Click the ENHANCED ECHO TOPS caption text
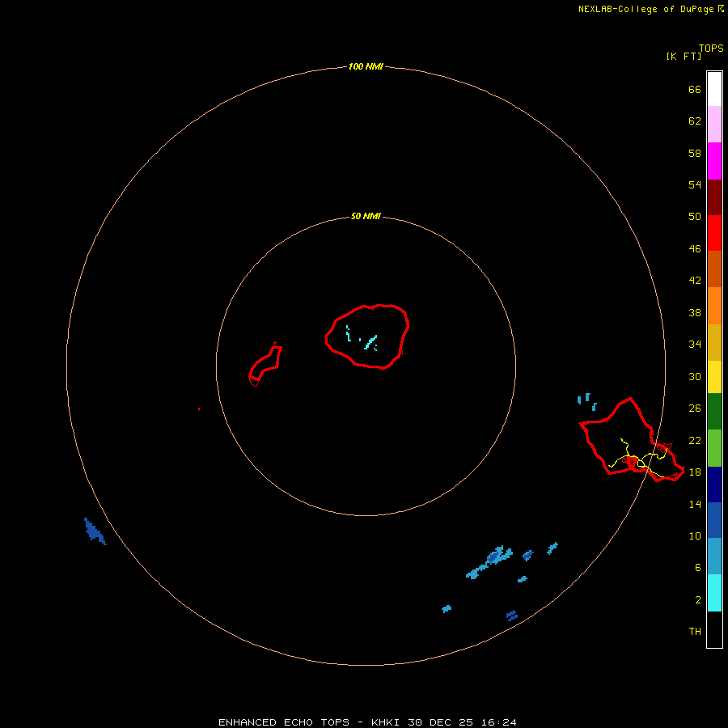728x728 pixels. (284, 722)
